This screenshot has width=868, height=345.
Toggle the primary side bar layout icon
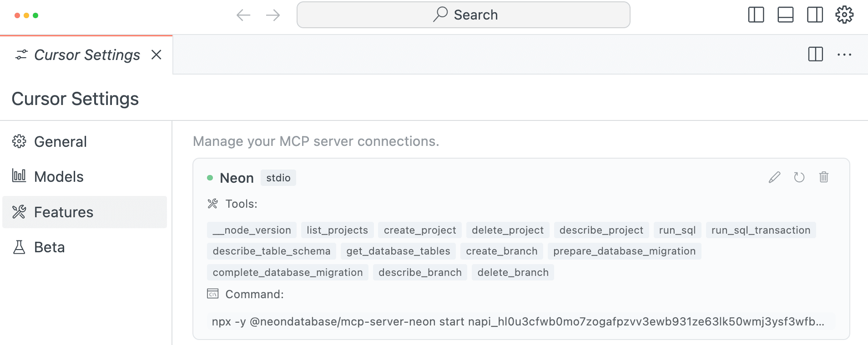[x=756, y=15]
